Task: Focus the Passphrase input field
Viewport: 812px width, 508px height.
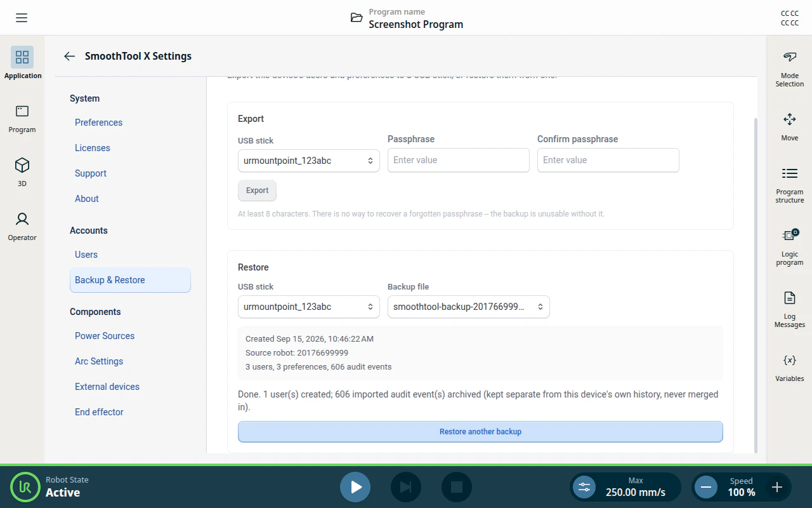Action: pyautogui.click(x=459, y=160)
